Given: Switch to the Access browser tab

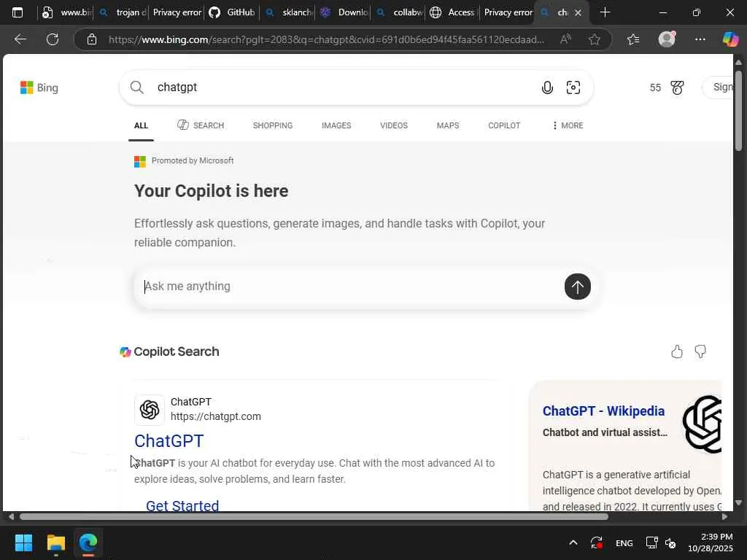Looking at the screenshot, I should point(452,12).
